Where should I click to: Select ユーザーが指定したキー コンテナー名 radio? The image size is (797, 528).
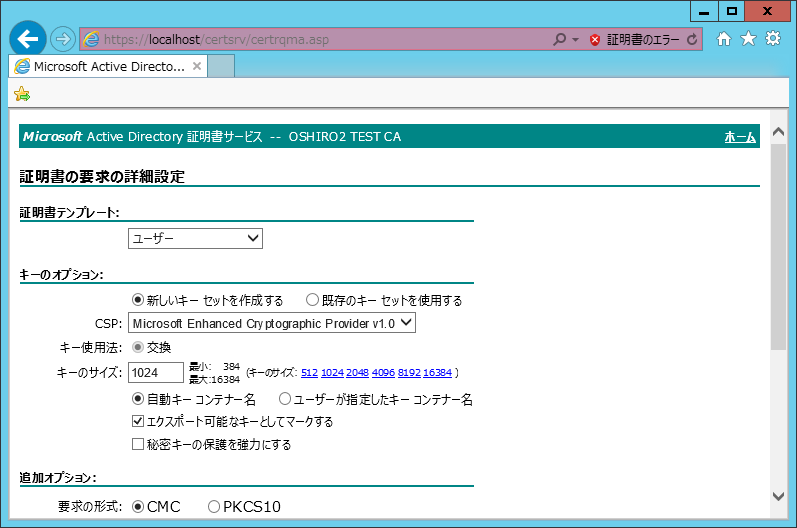pos(285,399)
